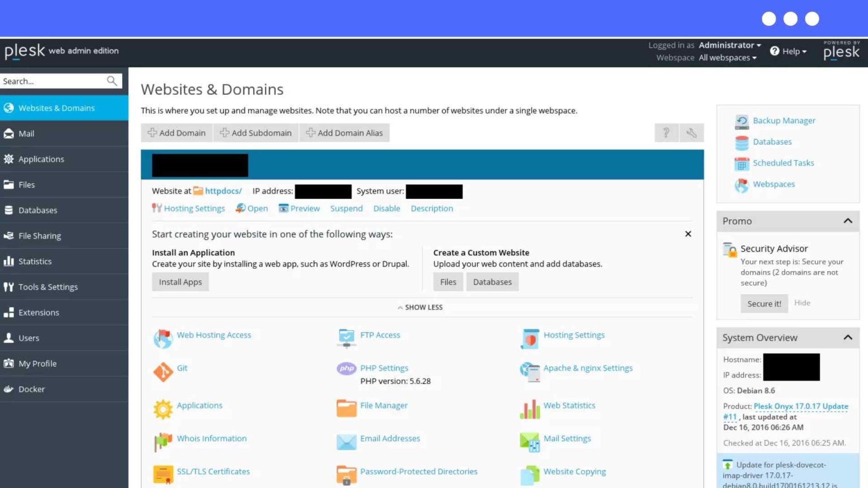Open Users in the sidebar
Image resolution: width=868 pixels, height=488 pixels.
coord(64,338)
